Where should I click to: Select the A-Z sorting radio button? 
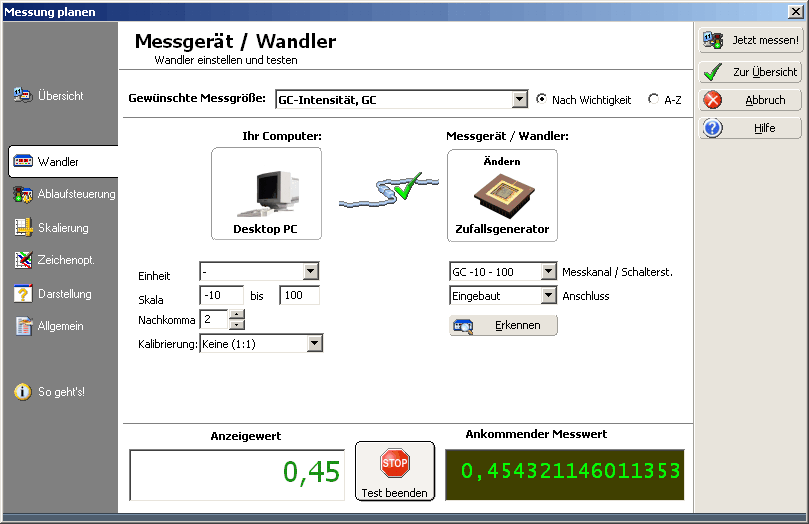(653, 99)
